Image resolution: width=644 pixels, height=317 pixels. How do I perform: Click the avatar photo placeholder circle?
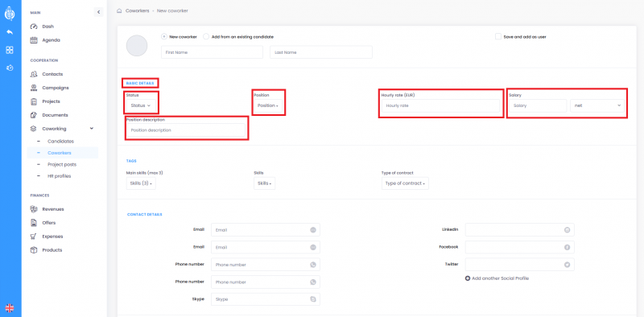tap(137, 46)
